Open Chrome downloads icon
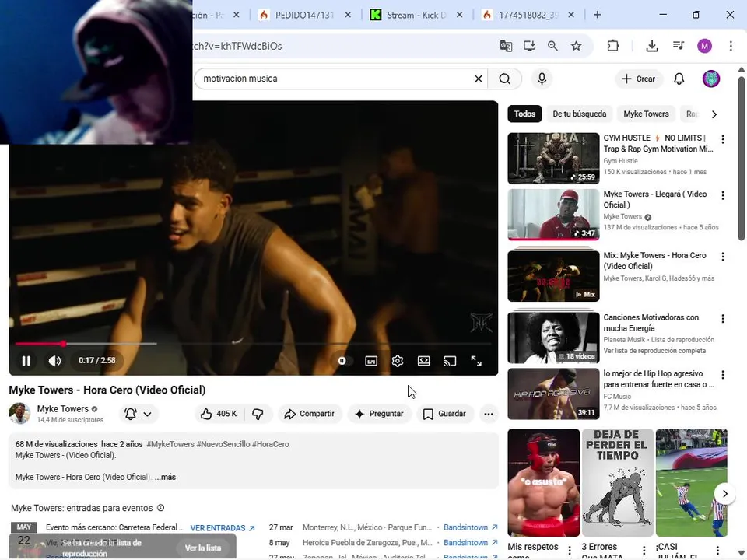747x560 pixels. (652, 46)
